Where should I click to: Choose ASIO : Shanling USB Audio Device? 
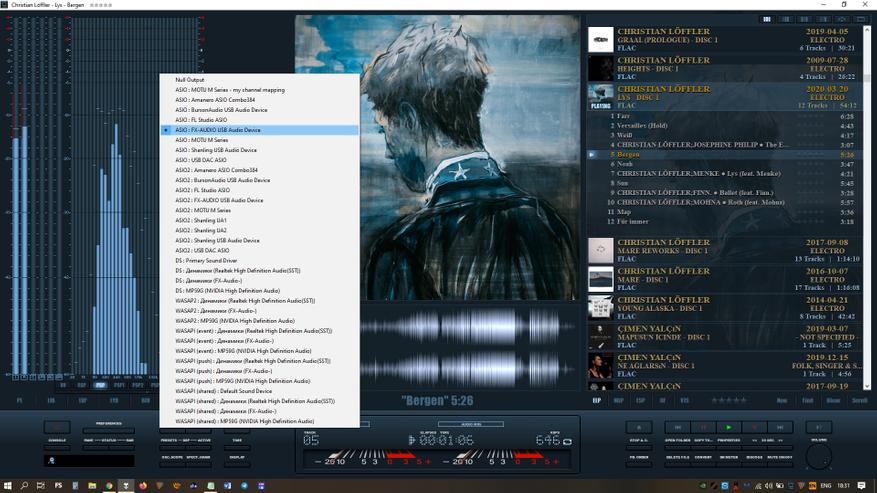[259, 150]
